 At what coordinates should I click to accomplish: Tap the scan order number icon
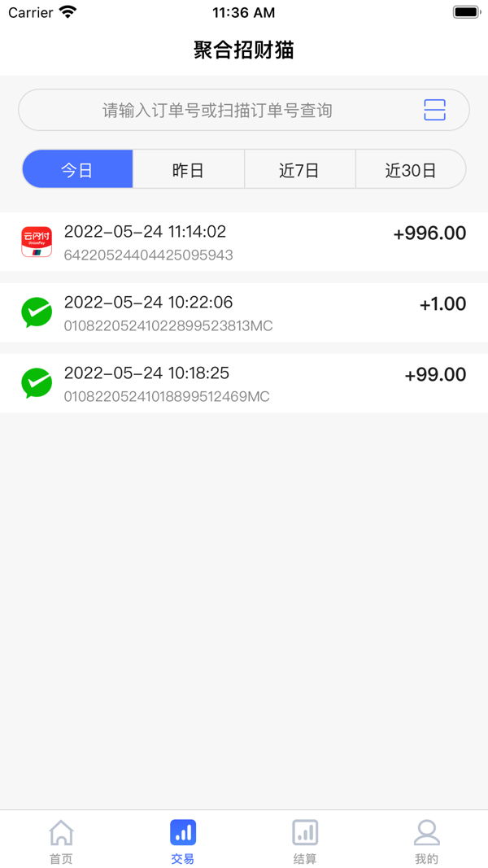(435, 110)
